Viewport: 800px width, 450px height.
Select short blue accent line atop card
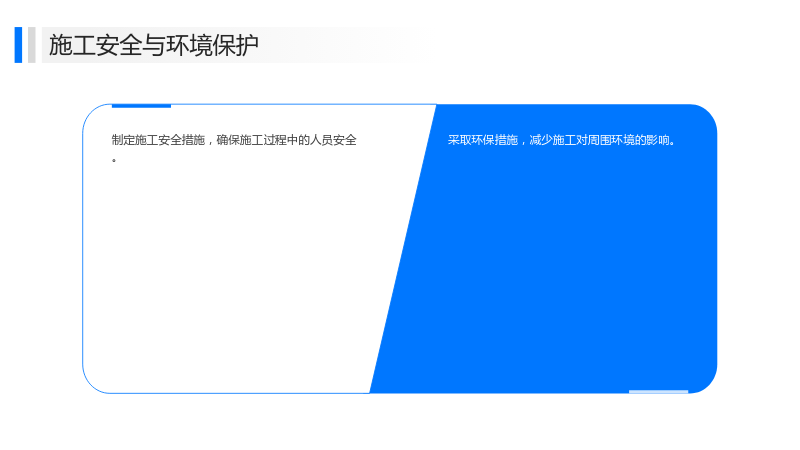click(141, 106)
